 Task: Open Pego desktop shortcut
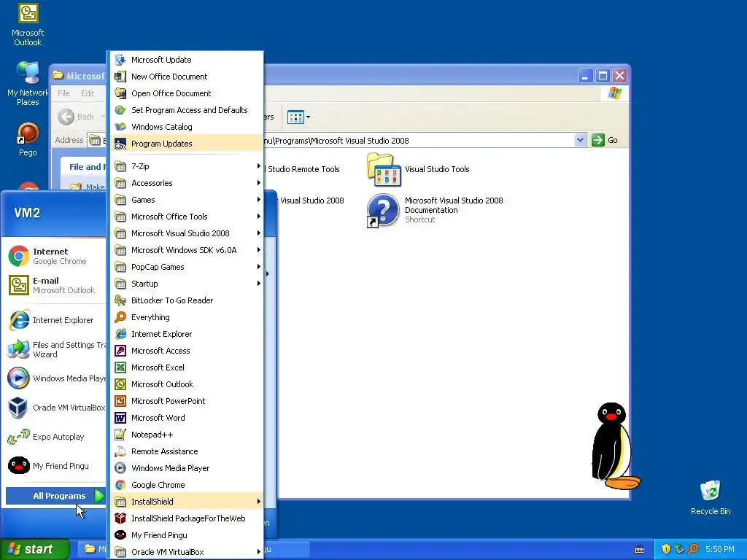point(28,139)
